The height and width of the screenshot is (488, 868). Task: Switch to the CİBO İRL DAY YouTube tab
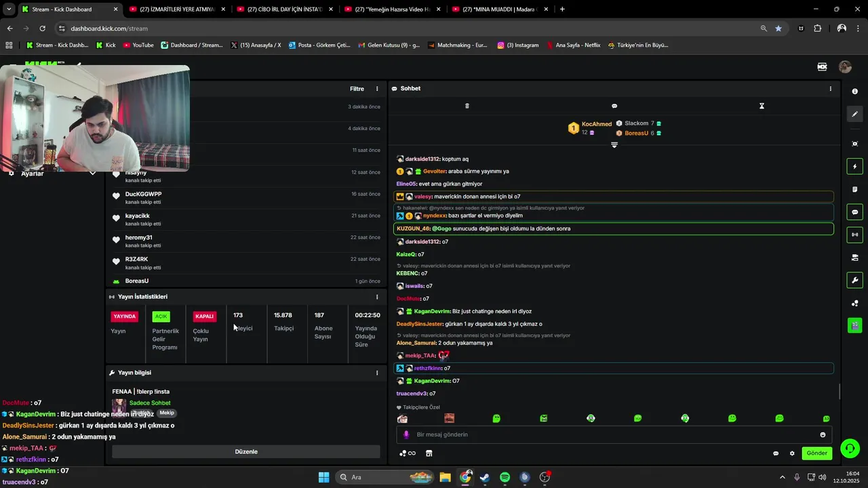285,9
